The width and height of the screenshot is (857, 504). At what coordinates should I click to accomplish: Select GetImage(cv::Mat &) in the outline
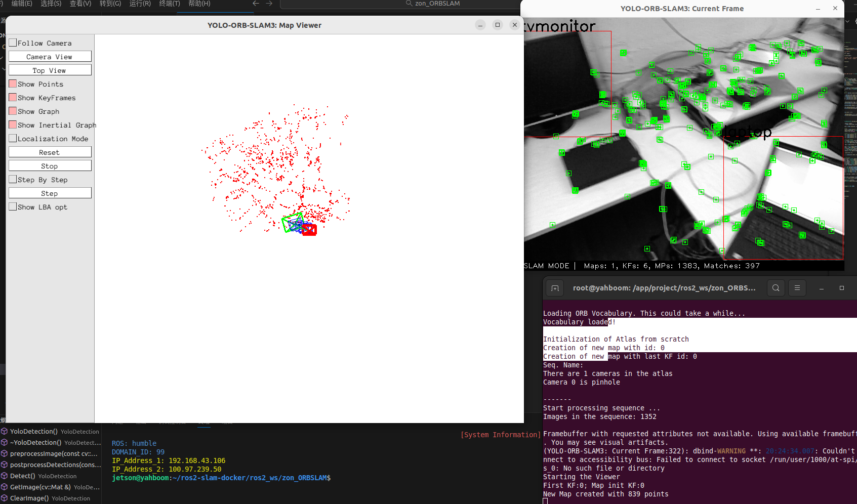click(x=51, y=487)
